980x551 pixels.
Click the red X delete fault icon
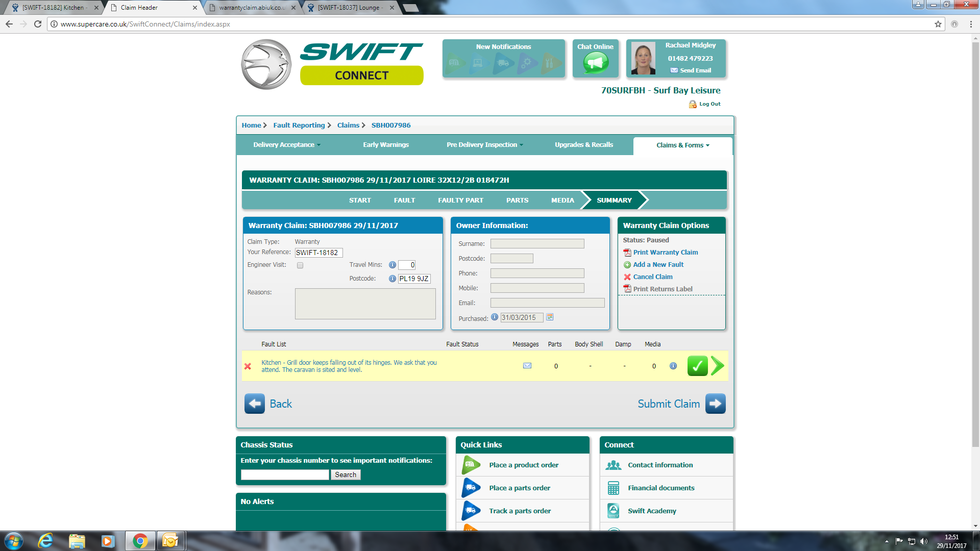tap(248, 366)
